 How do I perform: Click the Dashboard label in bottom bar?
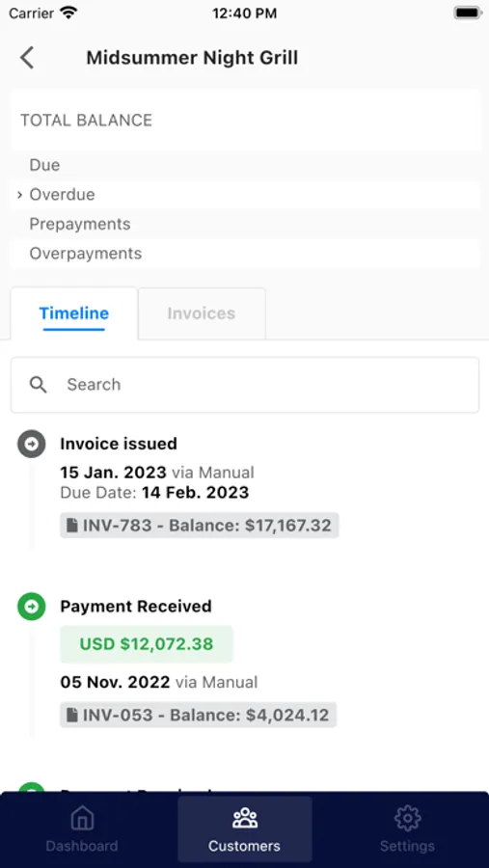pyautogui.click(x=82, y=846)
